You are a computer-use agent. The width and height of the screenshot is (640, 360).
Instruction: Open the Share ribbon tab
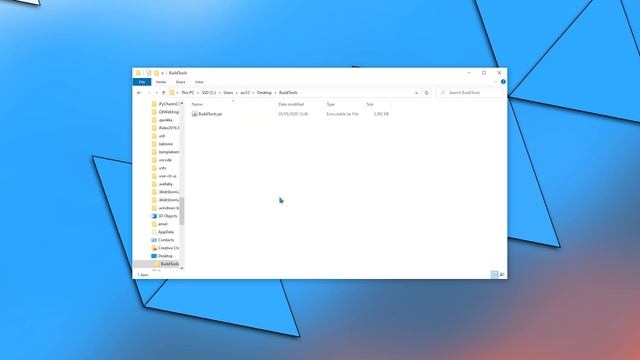180,82
